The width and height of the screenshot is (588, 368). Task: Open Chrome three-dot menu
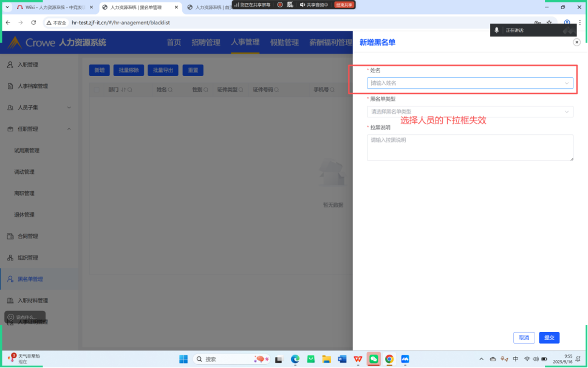[x=579, y=23]
